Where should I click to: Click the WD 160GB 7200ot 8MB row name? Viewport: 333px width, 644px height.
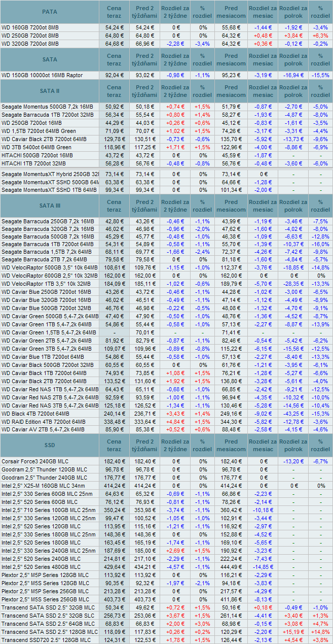(x=30, y=27)
